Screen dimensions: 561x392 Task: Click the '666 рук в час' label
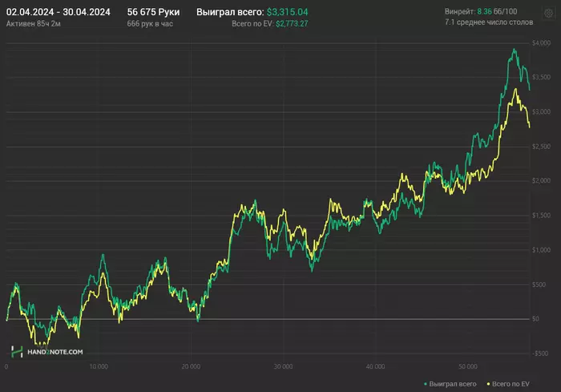pos(150,24)
